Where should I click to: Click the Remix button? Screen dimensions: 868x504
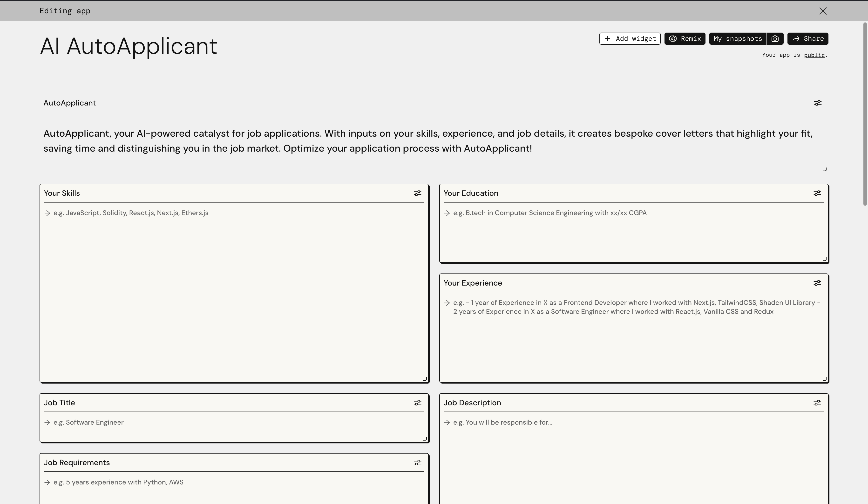[685, 39]
